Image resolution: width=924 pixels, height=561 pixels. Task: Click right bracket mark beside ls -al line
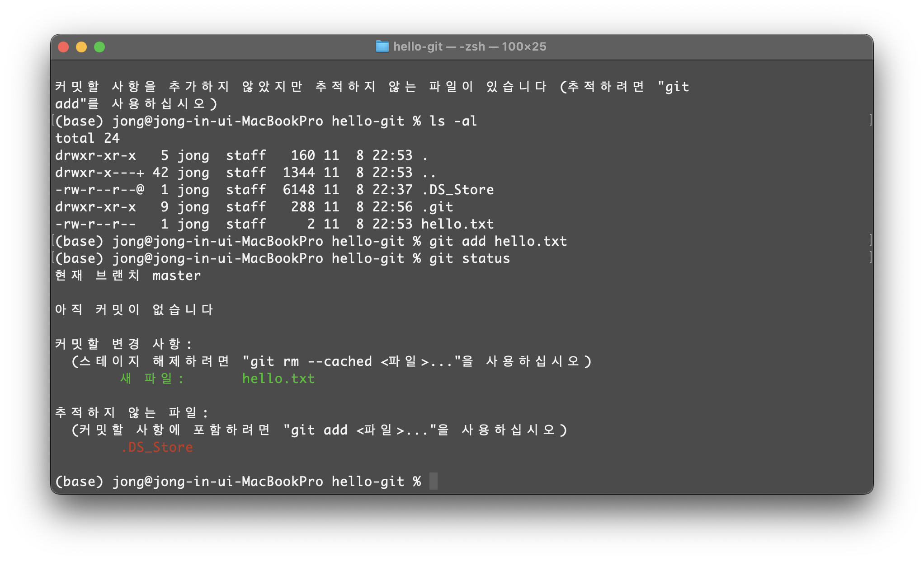pyautogui.click(x=870, y=120)
